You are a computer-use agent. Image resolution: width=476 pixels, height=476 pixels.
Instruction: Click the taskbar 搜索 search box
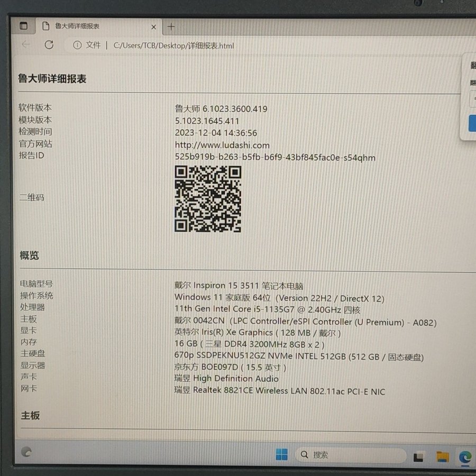pyautogui.click(x=351, y=455)
